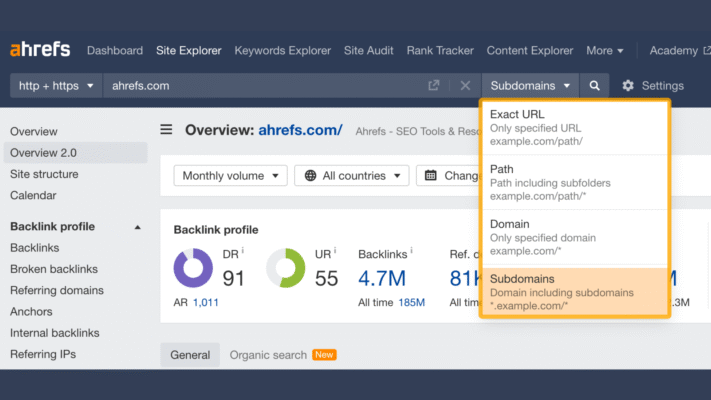Open Calendar in sidebar
This screenshot has height=400, width=711.
[x=33, y=195]
